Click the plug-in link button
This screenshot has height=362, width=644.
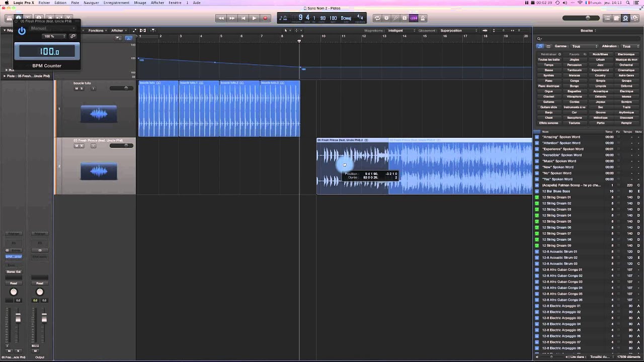72,36
